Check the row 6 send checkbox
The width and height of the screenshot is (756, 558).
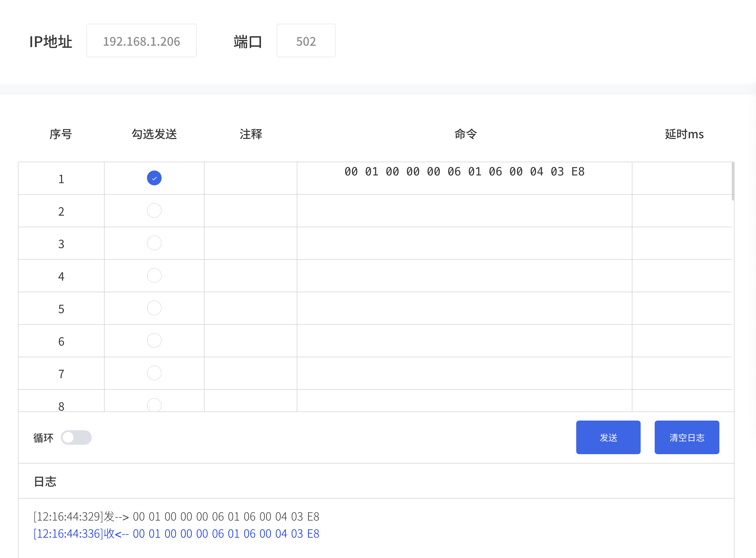coord(154,340)
